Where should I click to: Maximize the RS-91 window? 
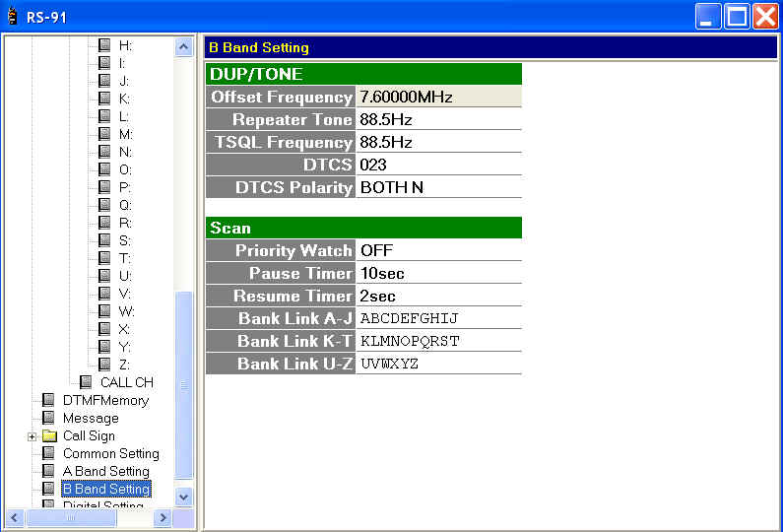tap(737, 16)
